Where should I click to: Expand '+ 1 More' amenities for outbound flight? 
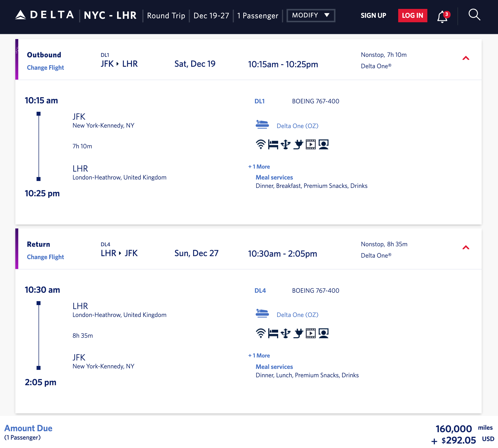259,167
